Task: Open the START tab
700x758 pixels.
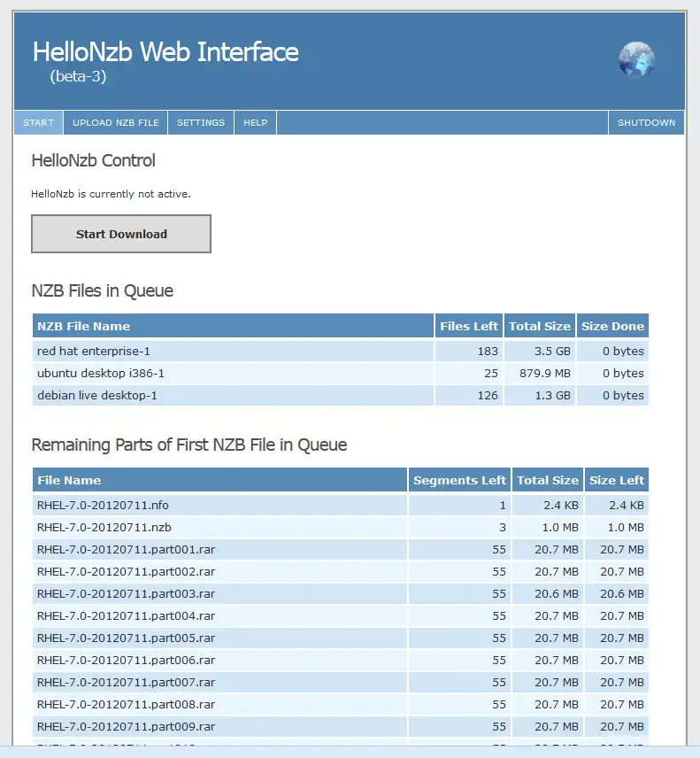Action: [x=38, y=123]
